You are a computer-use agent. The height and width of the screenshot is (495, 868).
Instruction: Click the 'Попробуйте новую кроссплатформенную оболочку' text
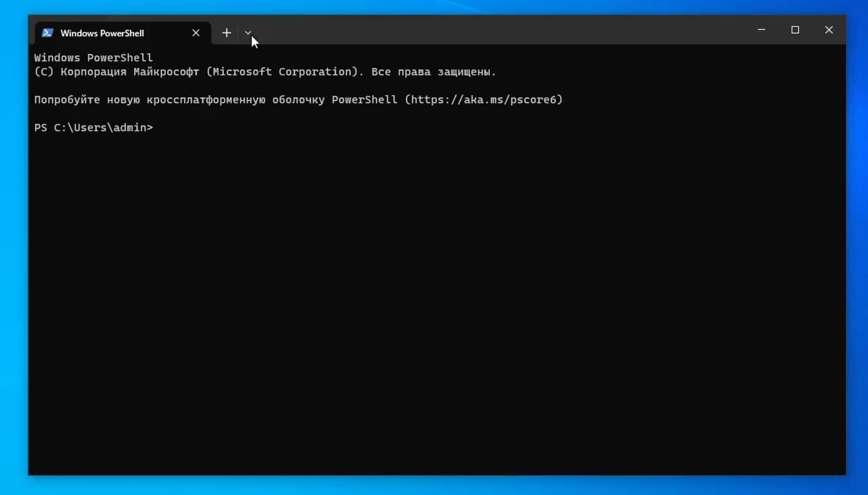point(179,99)
